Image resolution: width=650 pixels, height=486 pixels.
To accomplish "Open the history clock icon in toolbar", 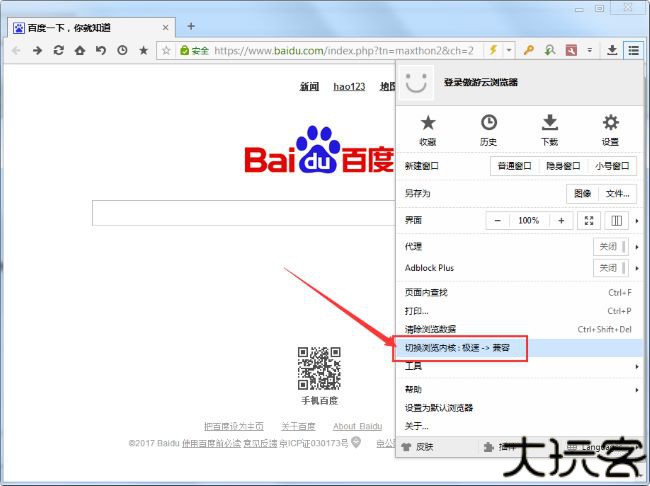I will [122, 51].
